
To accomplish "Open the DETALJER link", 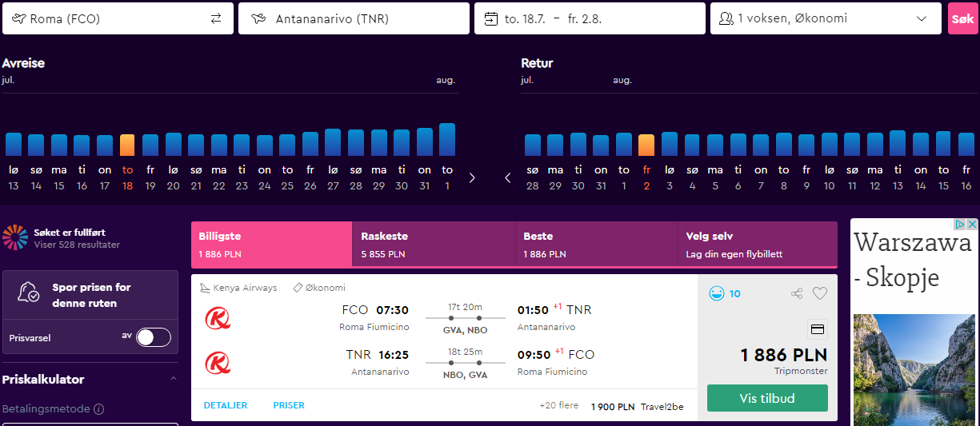I will click(226, 405).
